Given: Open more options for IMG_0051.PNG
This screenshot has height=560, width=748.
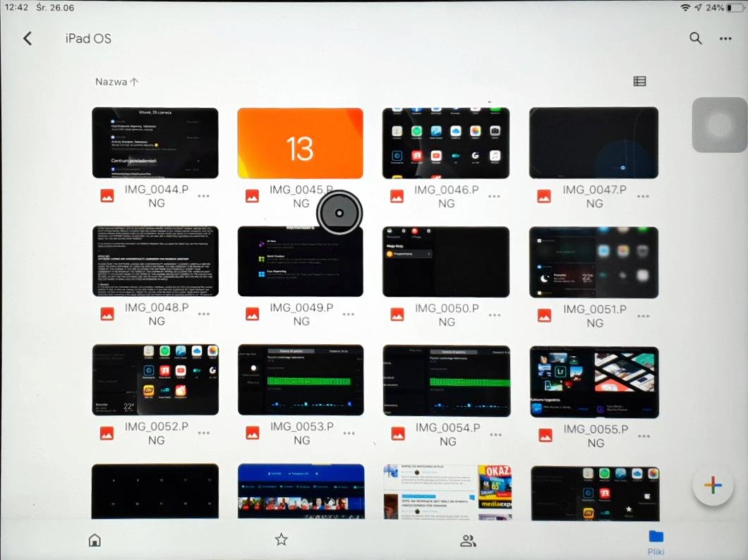Looking at the screenshot, I should (644, 316).
